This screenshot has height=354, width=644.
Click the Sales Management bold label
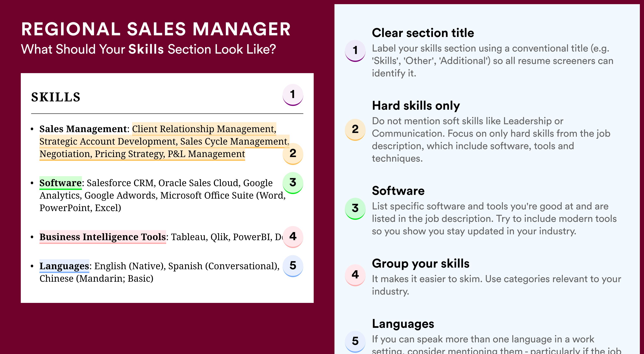point(83,129)
